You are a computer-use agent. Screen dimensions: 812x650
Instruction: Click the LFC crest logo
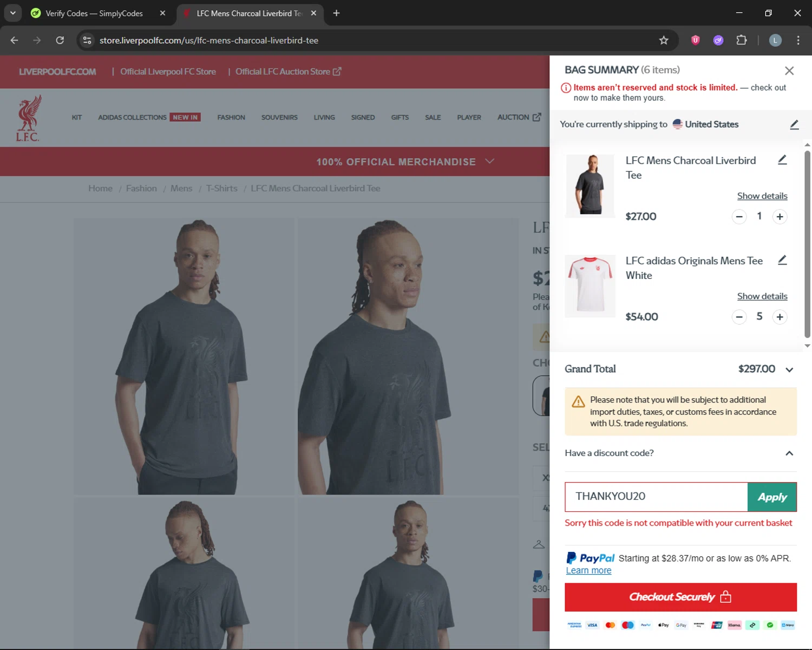pos(28,119)
